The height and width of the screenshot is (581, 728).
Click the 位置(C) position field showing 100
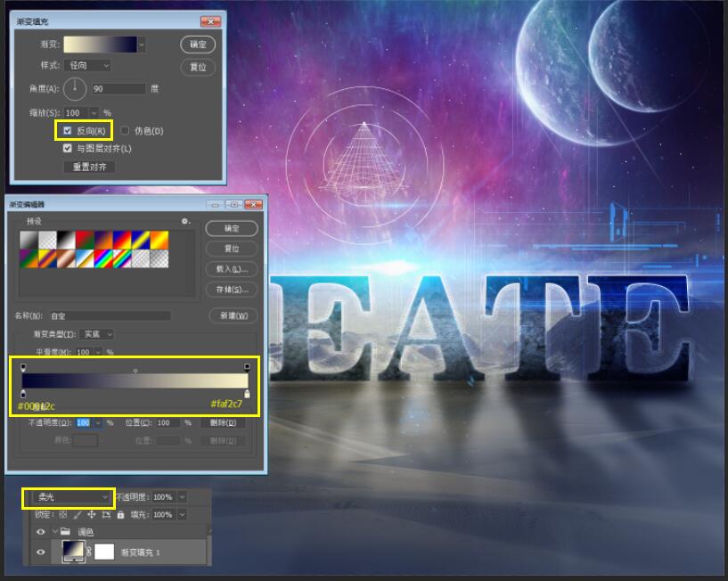click(x=168, y=422)
